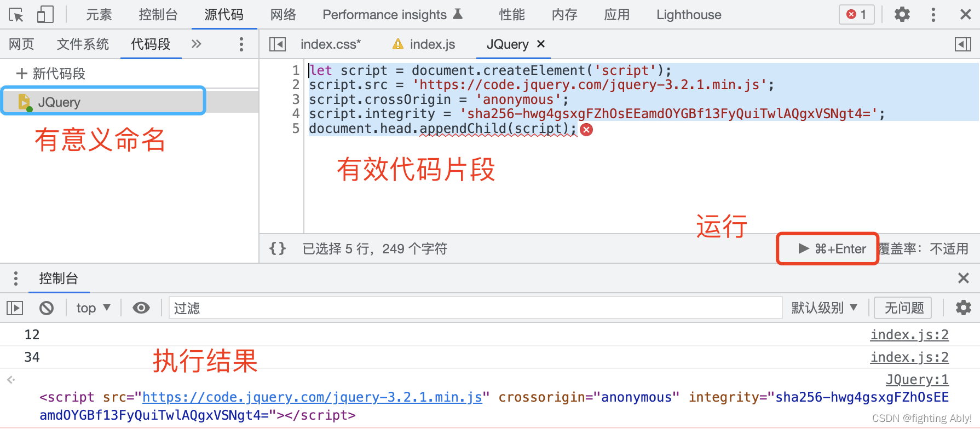980x429 pixels.
Task: Open the Lighthouse tab
Action: click(x=689, y=15)
